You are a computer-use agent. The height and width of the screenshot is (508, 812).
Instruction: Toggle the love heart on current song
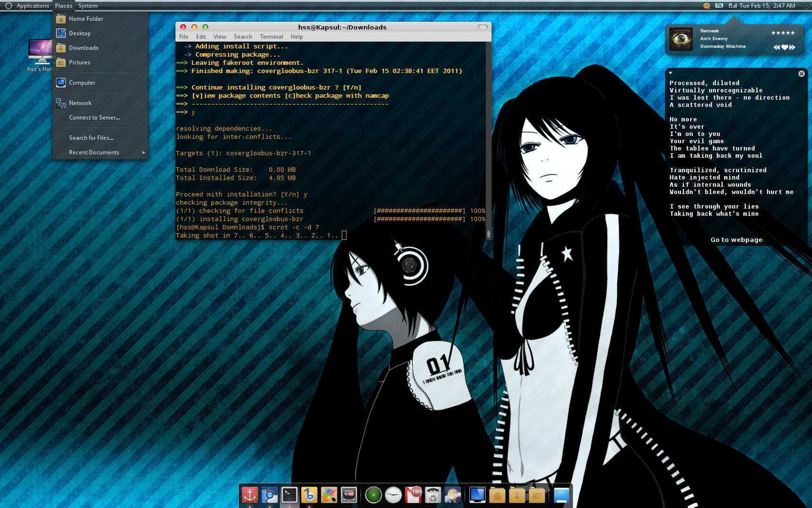tap(784, 47)
